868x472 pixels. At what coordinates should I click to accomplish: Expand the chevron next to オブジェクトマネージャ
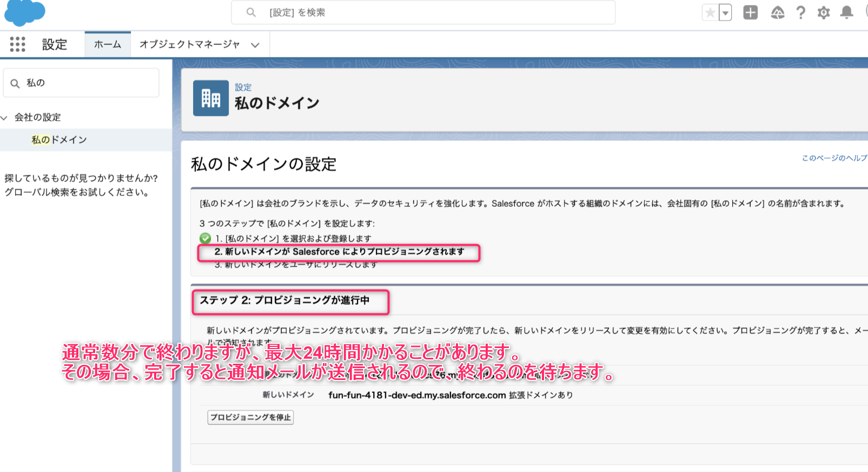click(x=255, y=45)
